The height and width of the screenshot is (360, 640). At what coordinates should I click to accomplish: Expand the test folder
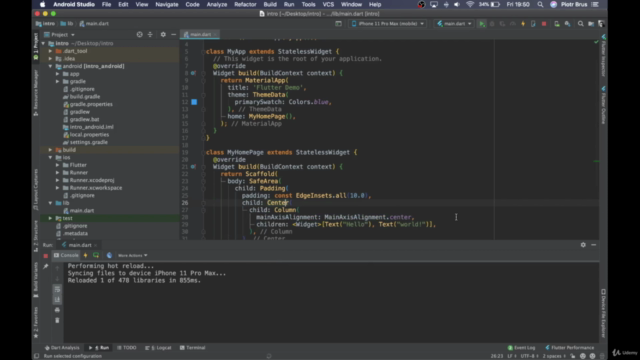(50, 218)
